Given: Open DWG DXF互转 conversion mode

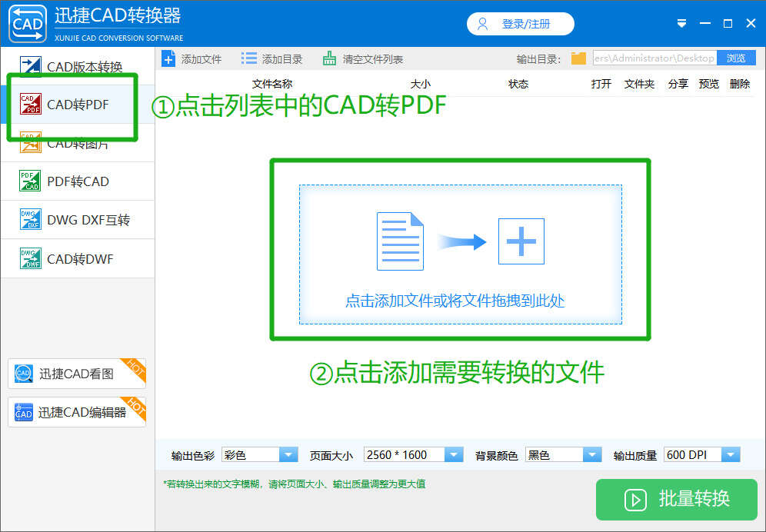Looking at the screenshot, I should coord(77,220).
